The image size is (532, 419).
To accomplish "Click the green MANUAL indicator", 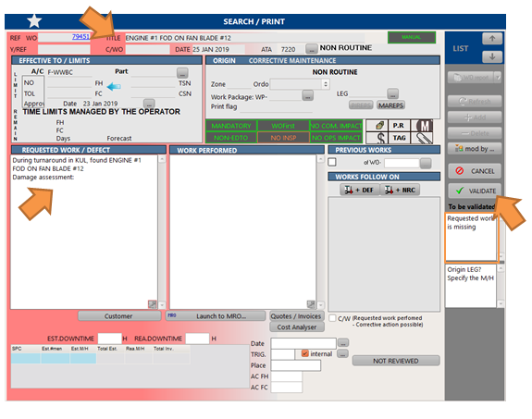I will [x=412, y=37].
